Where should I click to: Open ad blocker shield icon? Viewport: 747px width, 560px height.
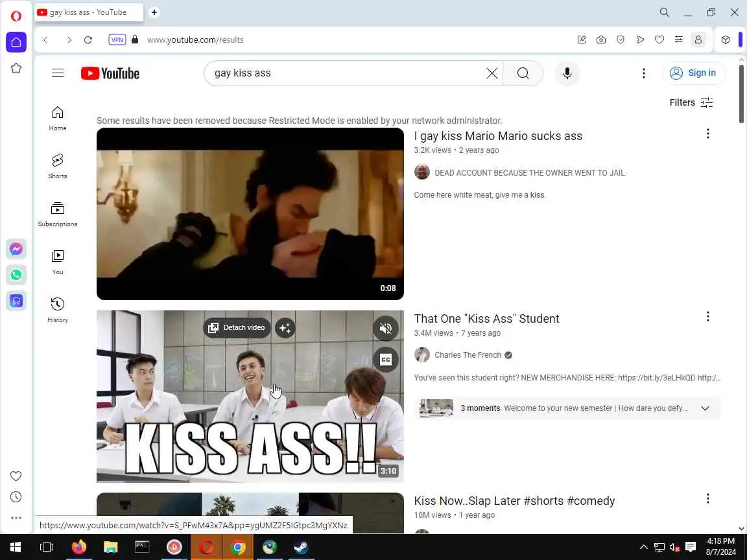coord(621,40)
